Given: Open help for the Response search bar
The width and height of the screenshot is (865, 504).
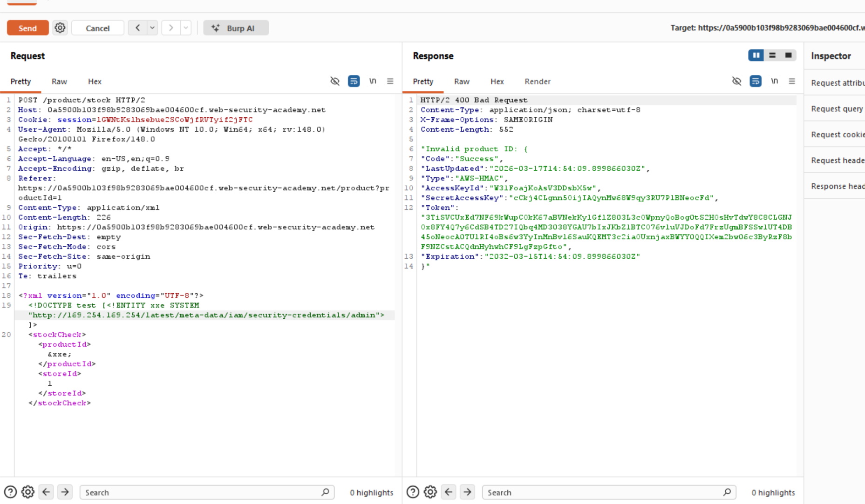Looking at the screenshot, I should 413,492.
